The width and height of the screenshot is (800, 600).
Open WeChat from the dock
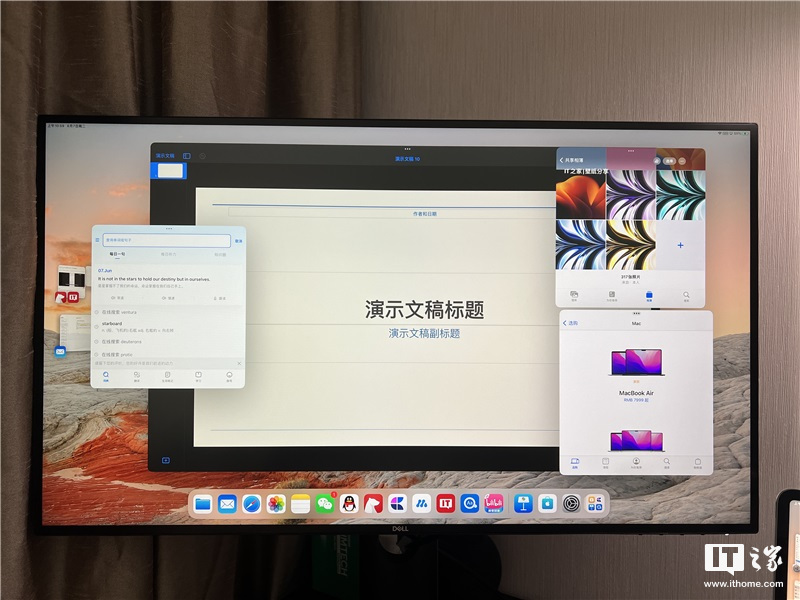tap(324, 504)
